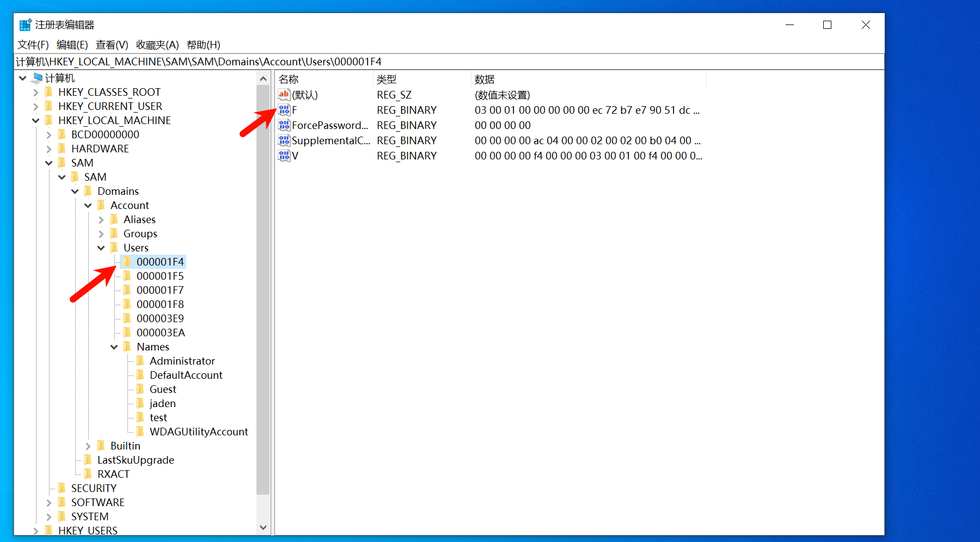Open the 收藏夹(A) favorites menu
The image size is (980, 542).
click(157, 45)
